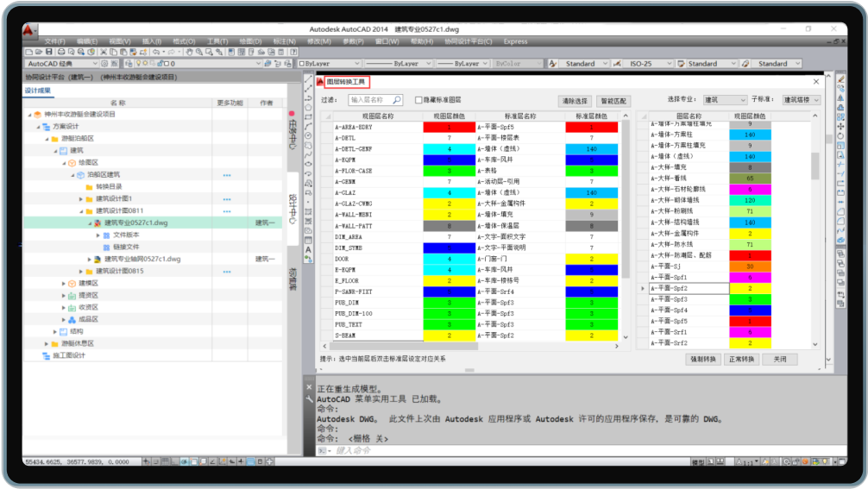
Task: Click the New drawing icon in toolbar
Action: point(28,52)
